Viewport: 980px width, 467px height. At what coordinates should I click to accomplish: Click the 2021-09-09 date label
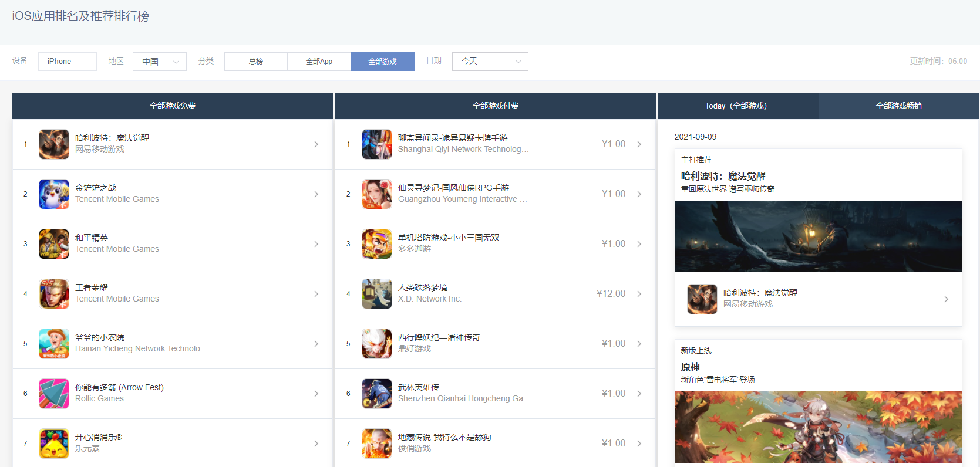[x=695, y=137]
